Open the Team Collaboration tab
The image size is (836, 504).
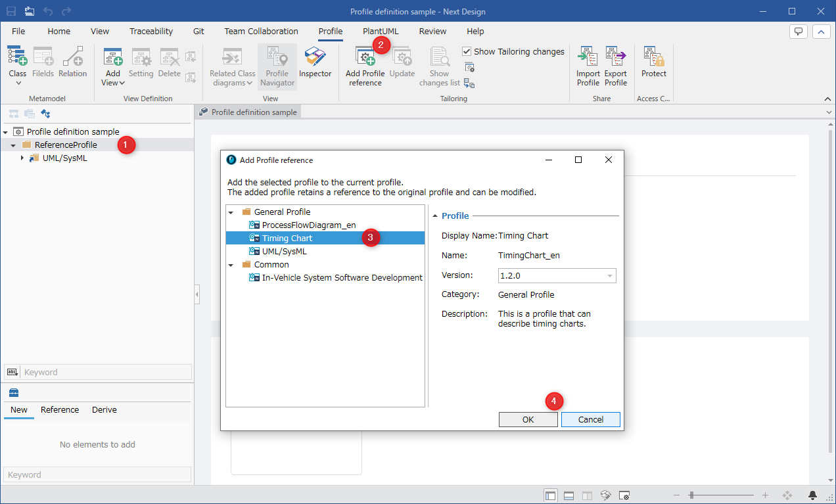(x=261, y=31)
